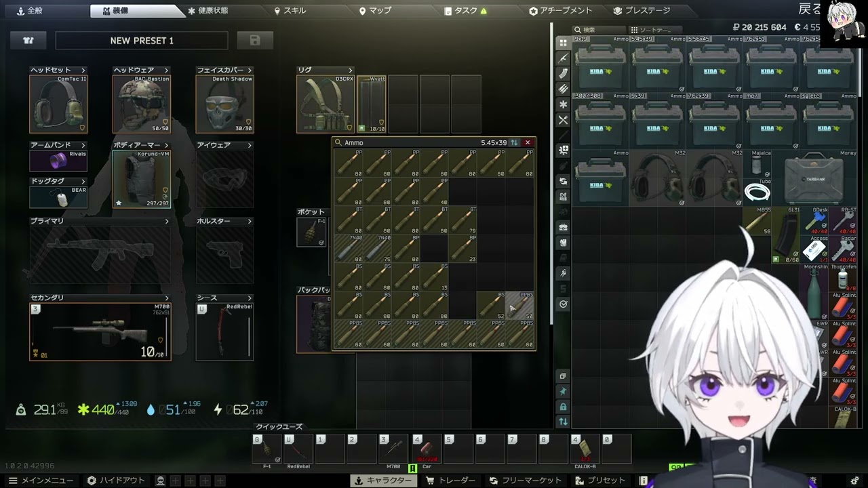
Task: Expand ヘッドセット slot arrow
Action: point(83,70)
